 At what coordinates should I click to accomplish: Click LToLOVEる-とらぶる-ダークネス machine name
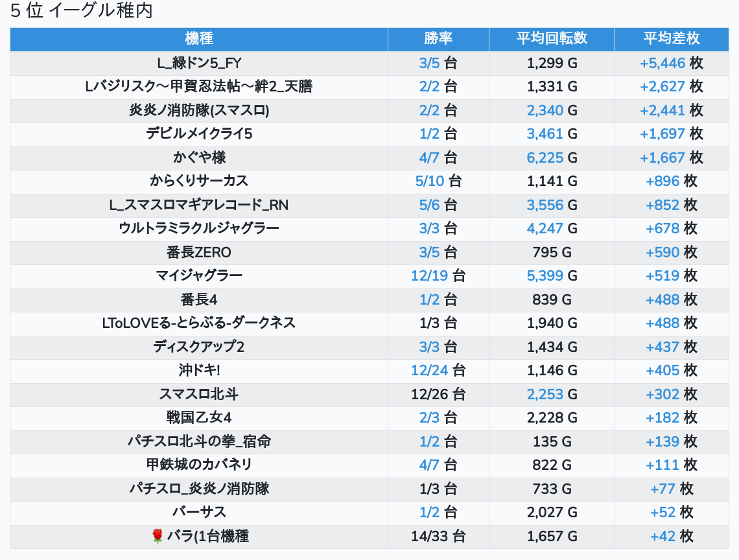point(199,323)
